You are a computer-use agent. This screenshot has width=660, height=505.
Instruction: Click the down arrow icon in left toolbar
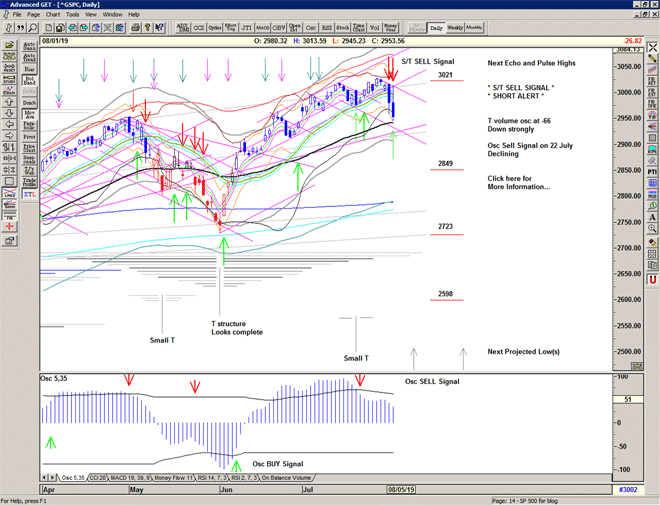pos(9,113)
